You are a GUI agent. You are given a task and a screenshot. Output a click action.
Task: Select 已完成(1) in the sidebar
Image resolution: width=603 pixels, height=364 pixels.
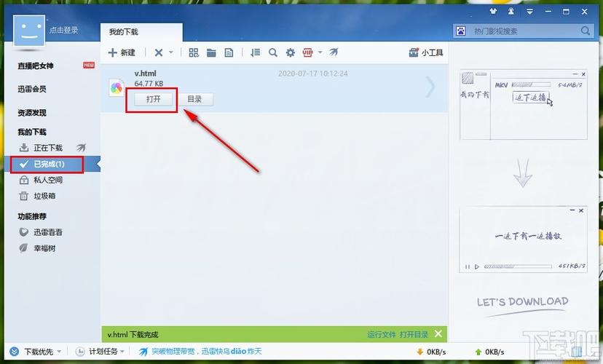pyautogui.click(x=48, y=165)
